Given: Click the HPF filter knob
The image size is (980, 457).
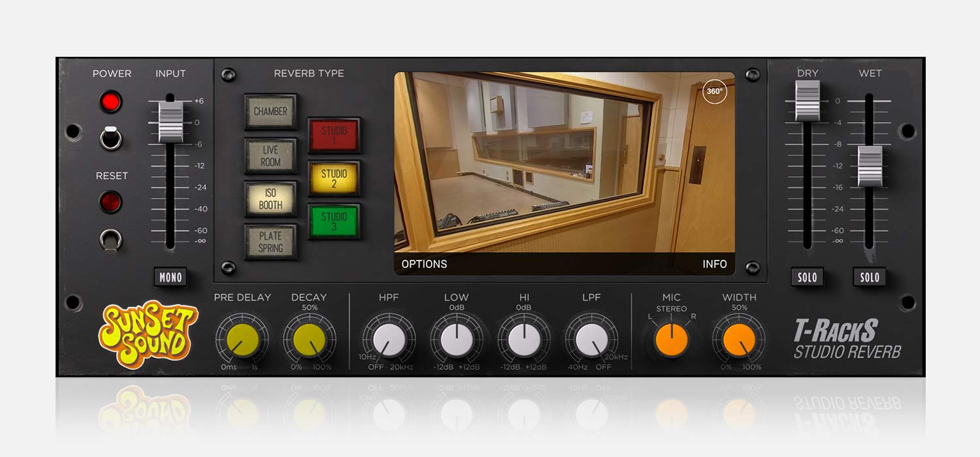Looking at the screenshot, I should click(389, 340).
